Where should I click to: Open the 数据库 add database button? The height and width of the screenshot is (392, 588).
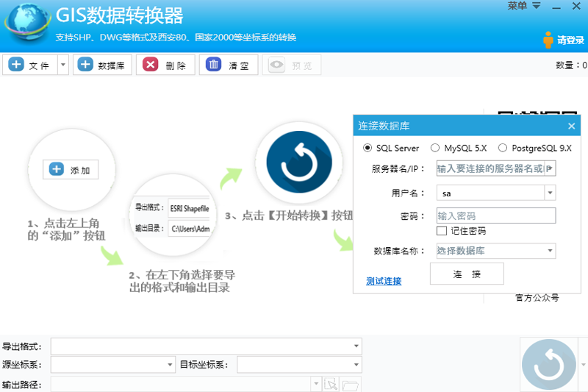click(102, 65)
